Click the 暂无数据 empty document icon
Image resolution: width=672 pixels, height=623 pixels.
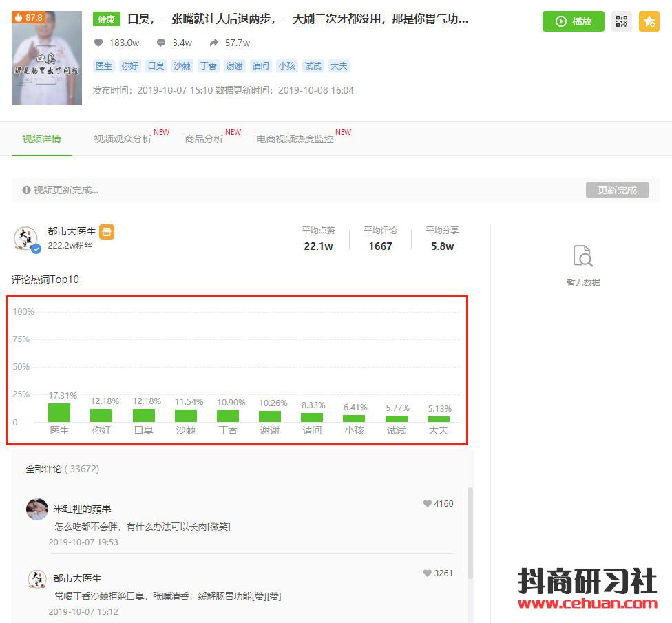(x=583, y=256)
